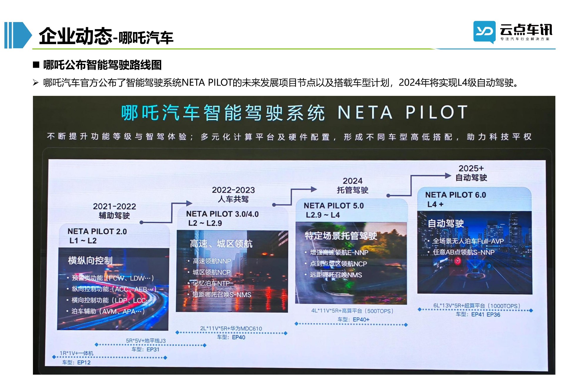The image size is (588, 392).
Task: Click the 短距哪吒召唤S-NMS bullet
Action: pyautogui.click(x=219, y=295)
